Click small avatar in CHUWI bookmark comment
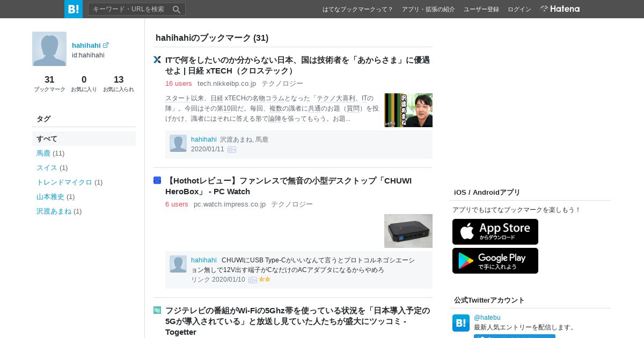Screen dimensions: 644x338 pyautogui.click(x=178, y=264)
